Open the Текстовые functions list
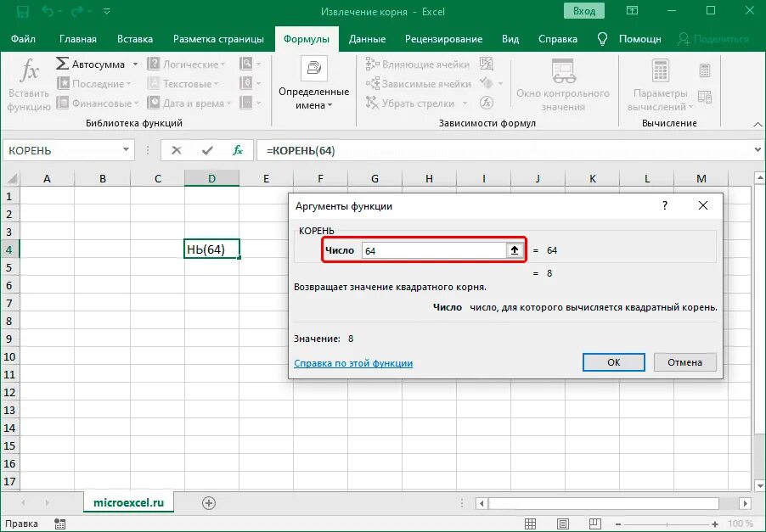 tap(183, 83)
